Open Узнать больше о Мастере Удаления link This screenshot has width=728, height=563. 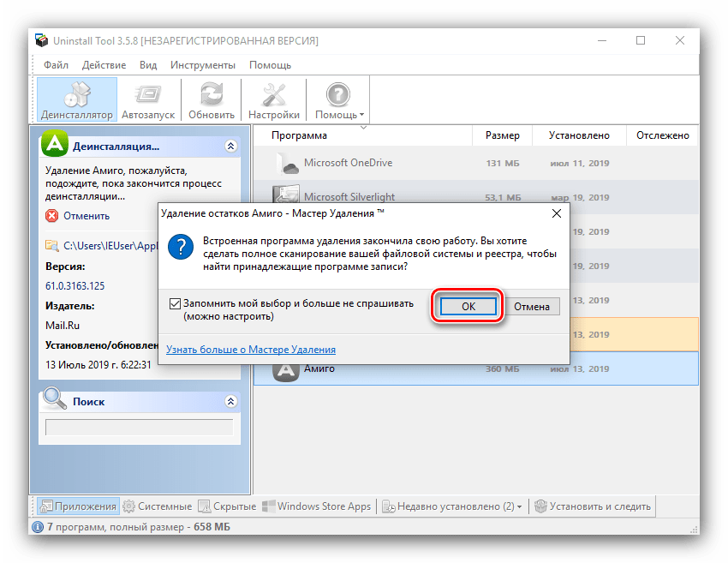coord(251,350)
